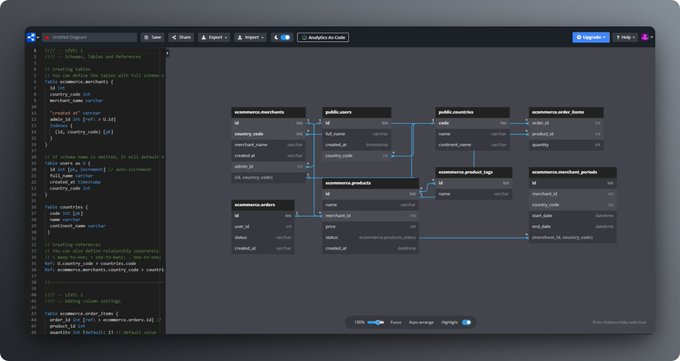The width and height of the screenshot is (680, 361).
Task: Click code row in countries table
Action: [472, 123]
